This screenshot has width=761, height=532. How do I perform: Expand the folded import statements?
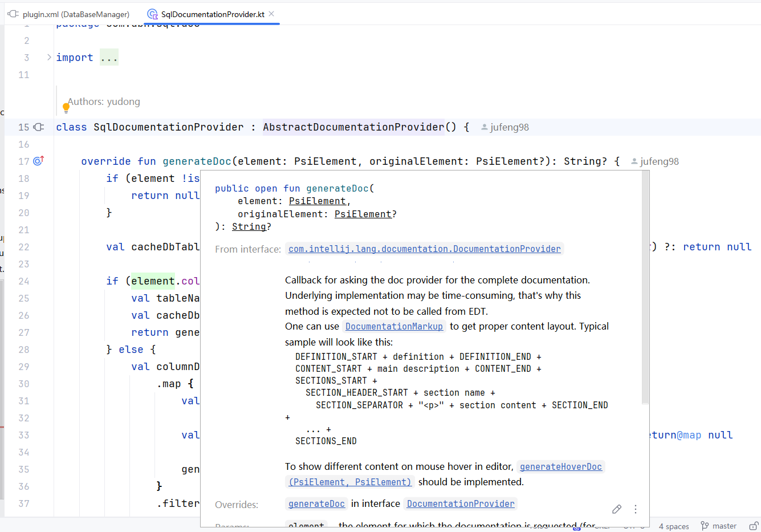pos(109,57)
